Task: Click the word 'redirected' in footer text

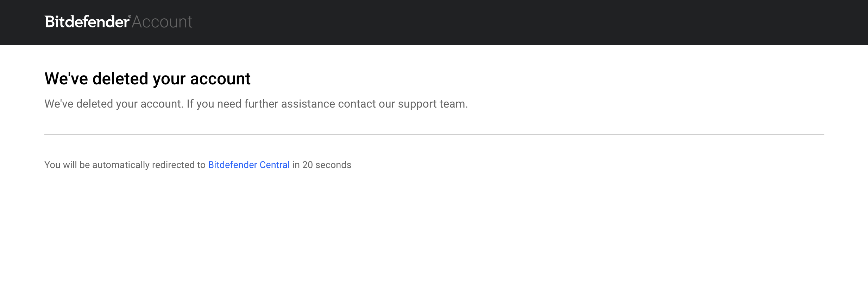Action: pos(174,165)
